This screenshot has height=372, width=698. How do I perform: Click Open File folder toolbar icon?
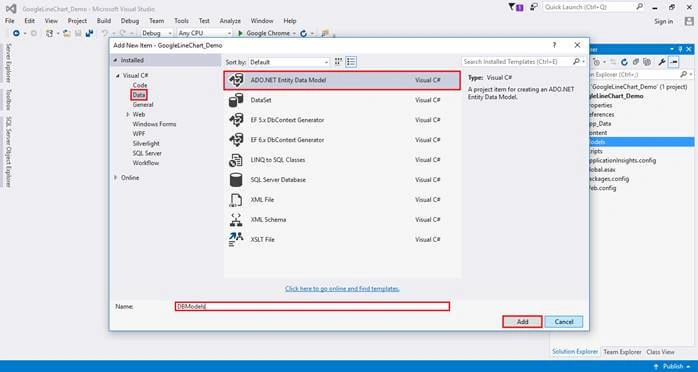(x=67, y=33)
